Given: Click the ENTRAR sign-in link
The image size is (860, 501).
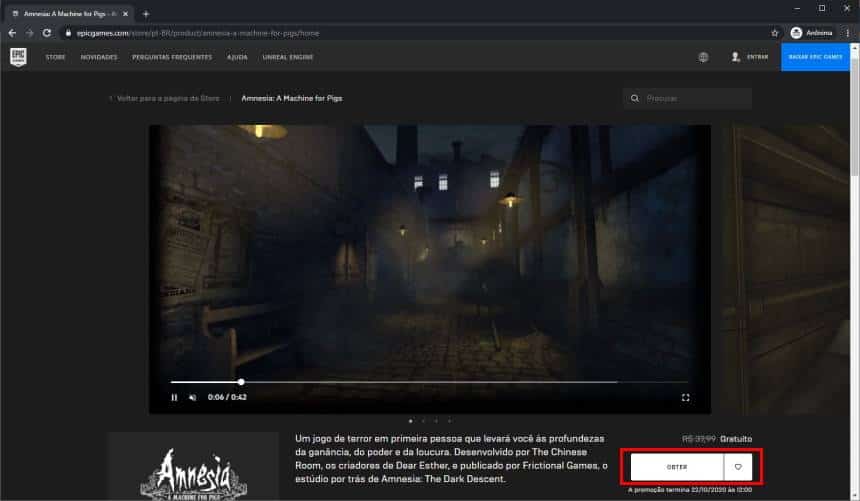Looking at the screenshot, I should click(x=757, y=57).
